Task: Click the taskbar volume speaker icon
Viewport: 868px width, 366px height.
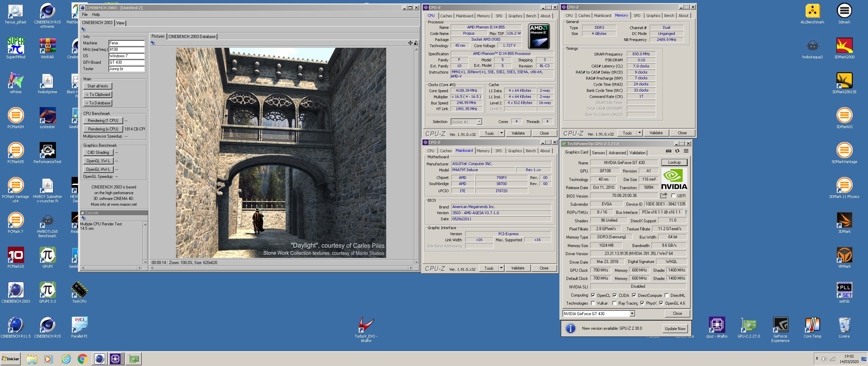Action: (x=824, y=359)
